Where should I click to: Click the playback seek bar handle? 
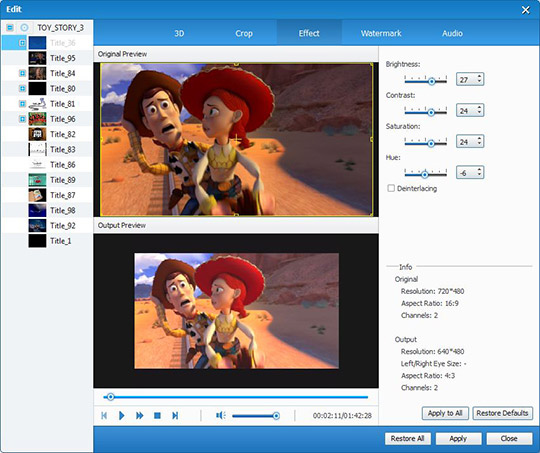pos(110,397)
